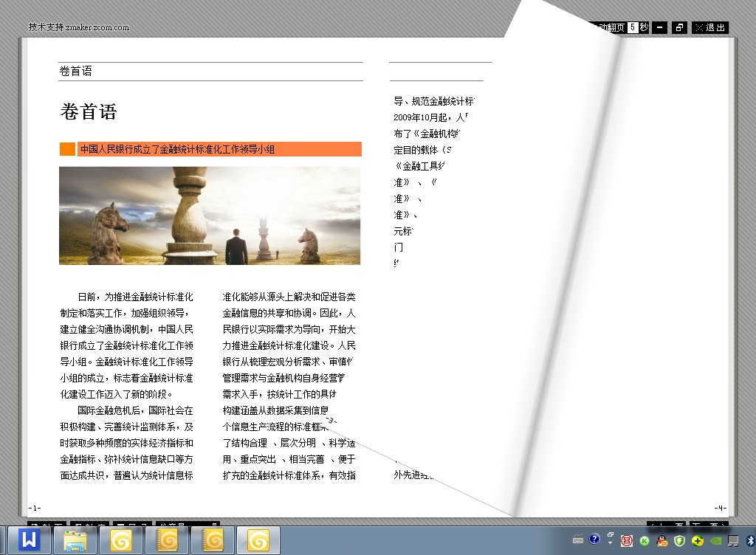This screenshot has height=555, width=756.
Task: Open the NVIDIA icon in the tray
Action: (x=716, y=541)
